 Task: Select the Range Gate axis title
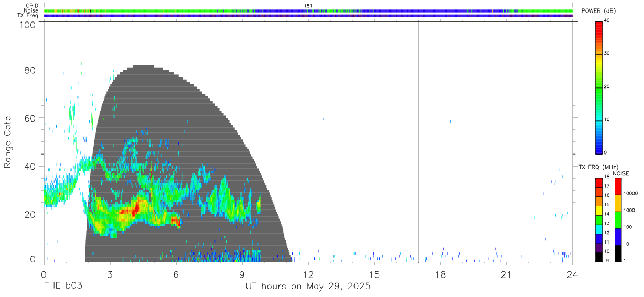click(x=8, y=142)
